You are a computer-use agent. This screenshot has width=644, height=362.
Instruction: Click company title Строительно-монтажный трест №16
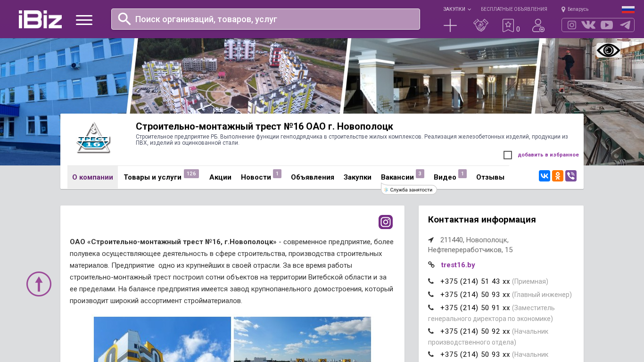(x=264, y=126)
